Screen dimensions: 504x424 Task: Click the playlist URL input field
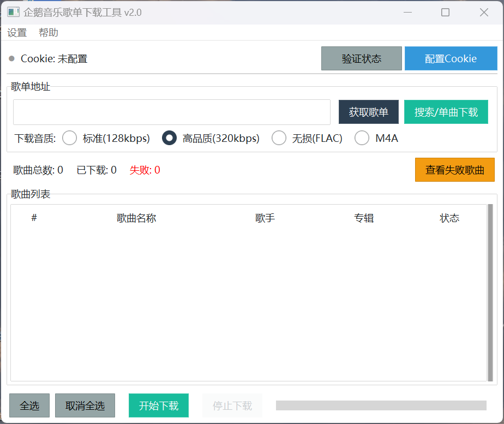tap(172, 112)
